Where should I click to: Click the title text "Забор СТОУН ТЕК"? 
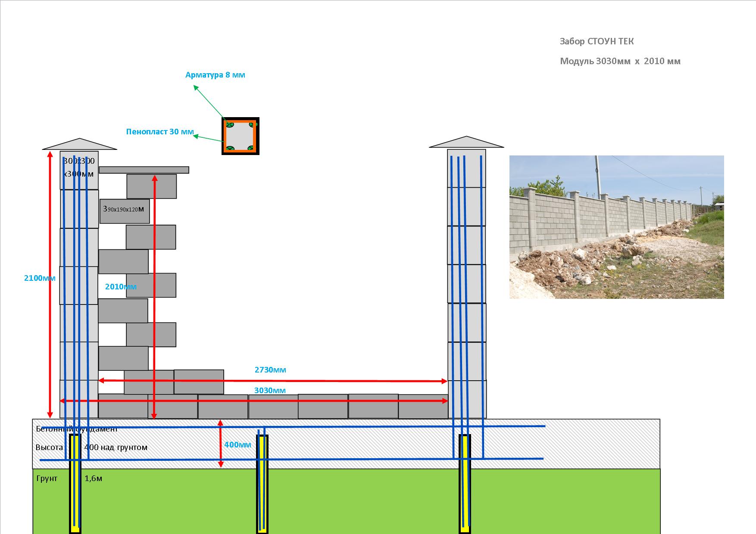tap(597, 41)
